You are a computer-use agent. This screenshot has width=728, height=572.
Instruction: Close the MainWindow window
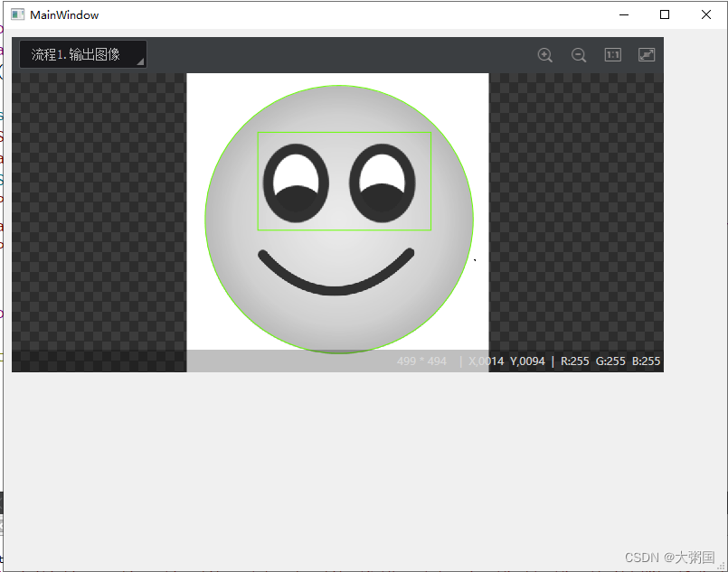pyautogui.click(x=706, y=14)
